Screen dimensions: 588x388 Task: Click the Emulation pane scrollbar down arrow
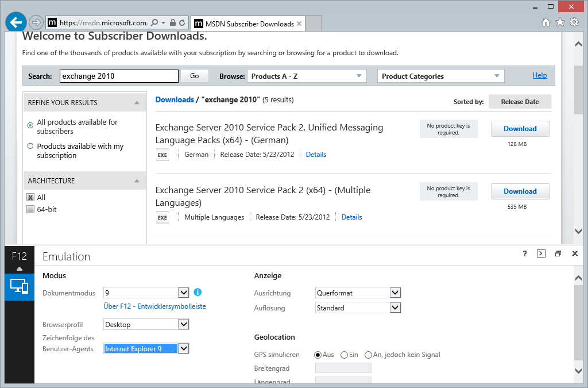click(578, 371)
